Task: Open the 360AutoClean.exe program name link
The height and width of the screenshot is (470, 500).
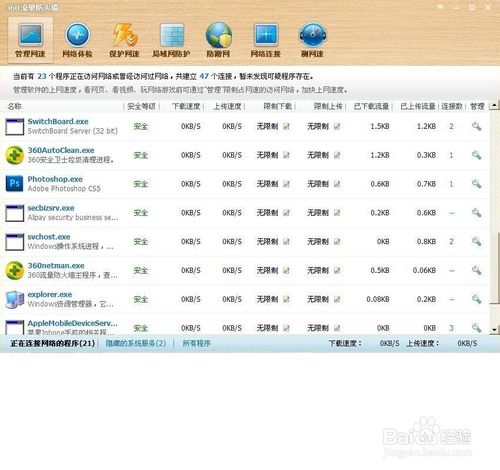Action: [x=61, y=150]
